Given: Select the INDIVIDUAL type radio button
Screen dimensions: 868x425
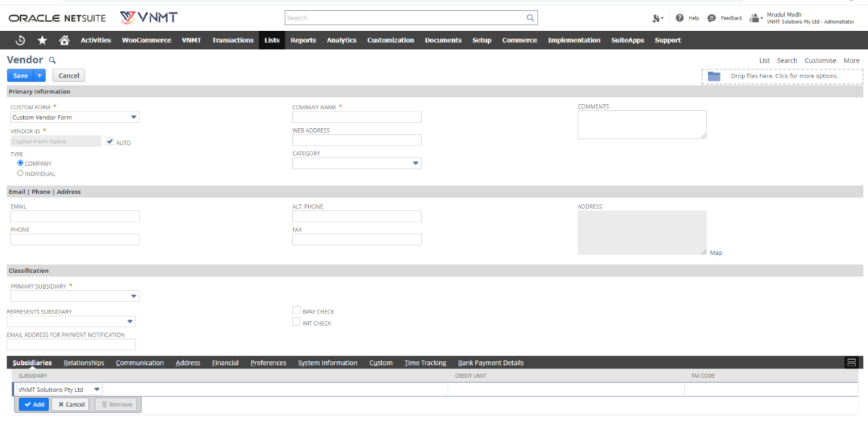Looking at the screenshot, I should (20, 172).
